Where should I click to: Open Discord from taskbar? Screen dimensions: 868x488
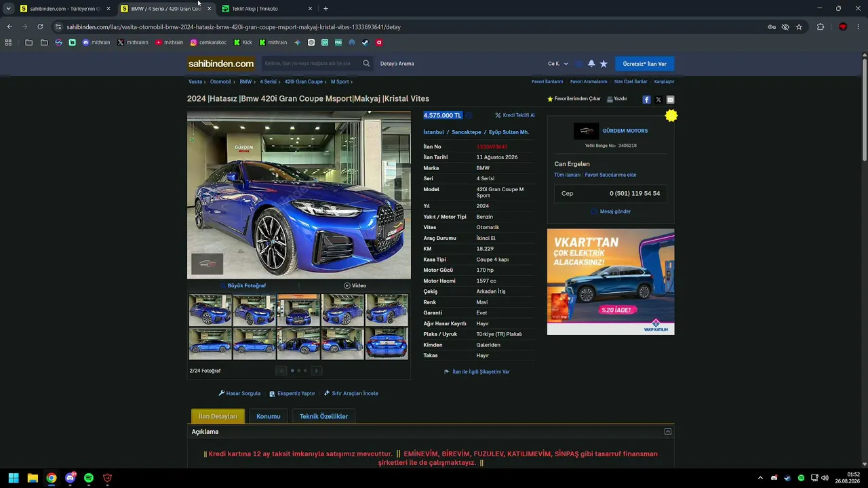pos(70,478)
